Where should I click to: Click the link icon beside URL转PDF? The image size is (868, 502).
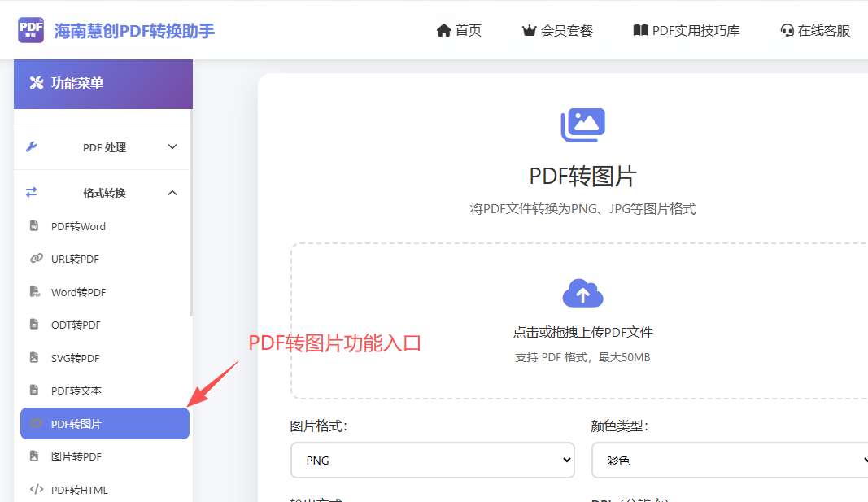pos(37,259)
